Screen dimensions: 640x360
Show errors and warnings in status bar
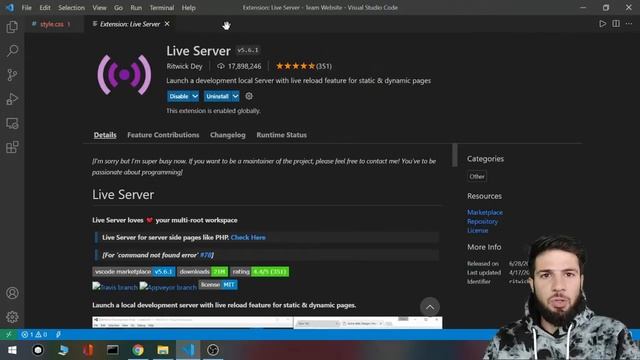point(34,334)
